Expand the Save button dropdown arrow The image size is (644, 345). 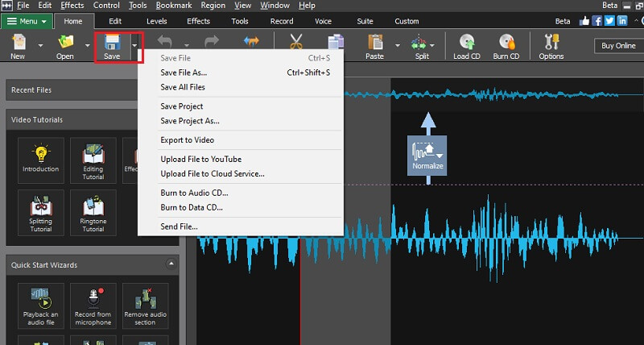[x=134, y=46]
